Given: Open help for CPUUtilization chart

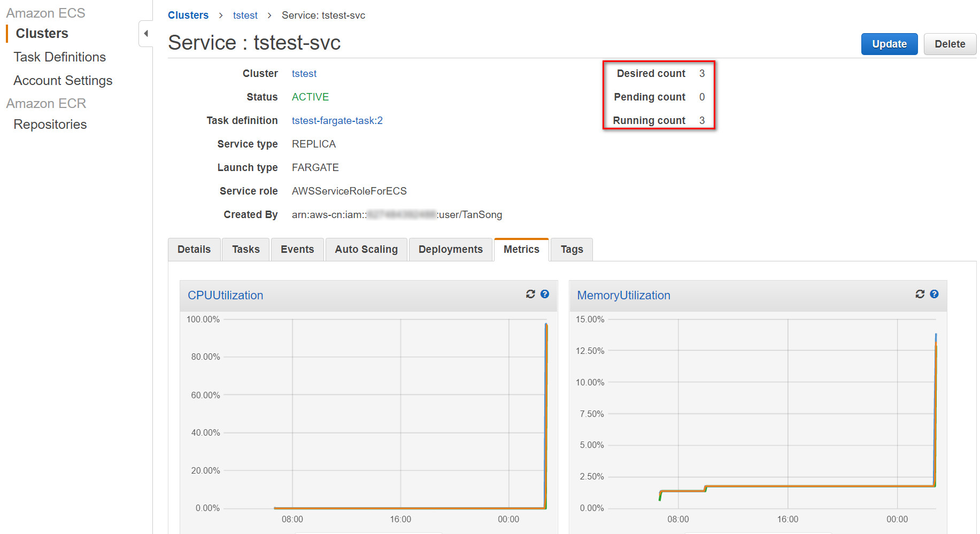Looking at the screenshot, I should (545, 294).
